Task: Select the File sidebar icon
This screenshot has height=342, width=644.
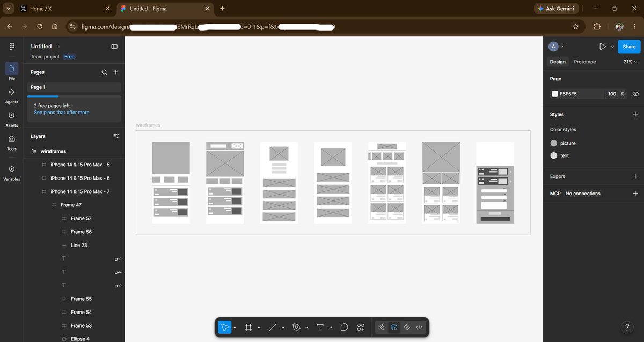Action: pos(12,69)
